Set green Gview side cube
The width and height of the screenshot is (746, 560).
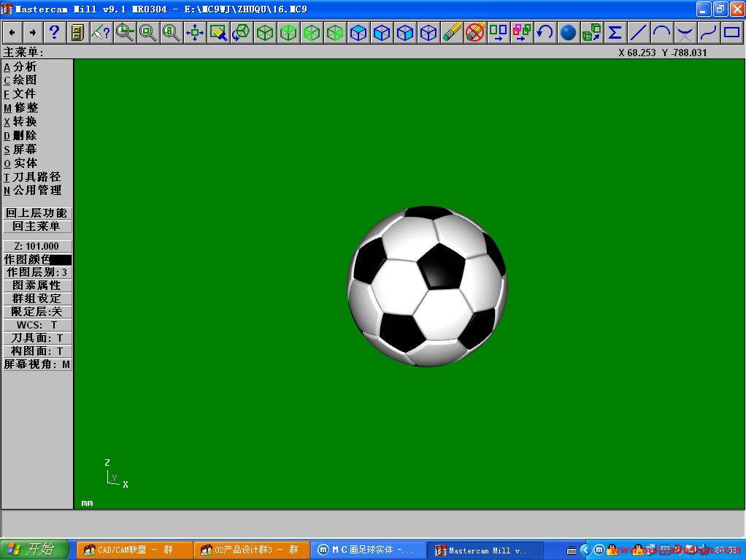(x=335, y=32)
